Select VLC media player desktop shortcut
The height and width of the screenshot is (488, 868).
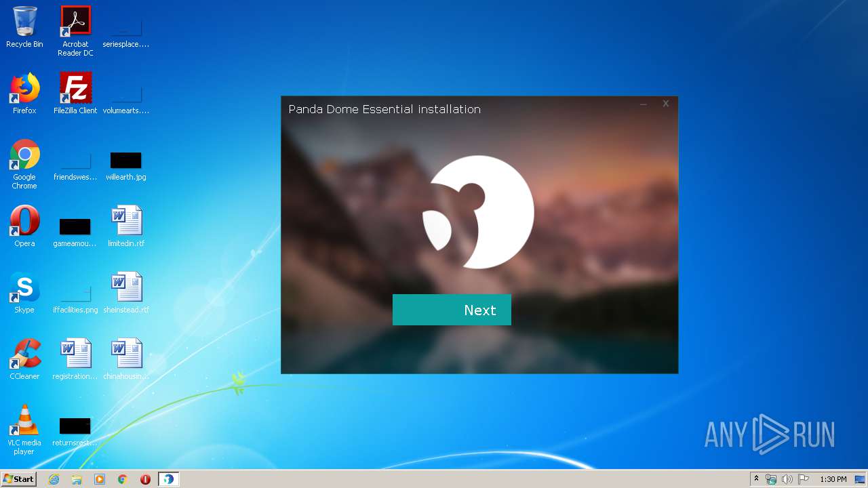pos(24,430)
